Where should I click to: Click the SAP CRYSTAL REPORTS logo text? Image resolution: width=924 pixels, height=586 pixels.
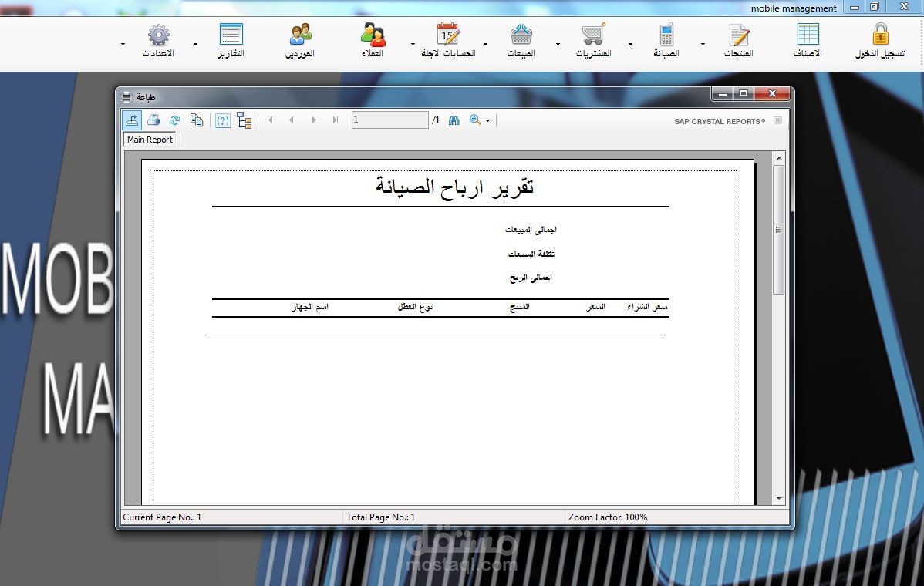pos(720,121)
